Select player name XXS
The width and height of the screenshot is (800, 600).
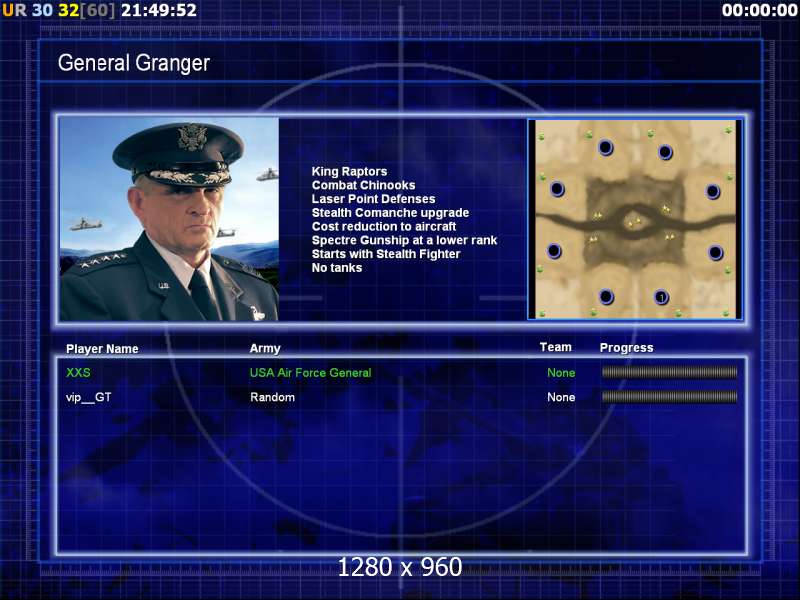[78, 373]
